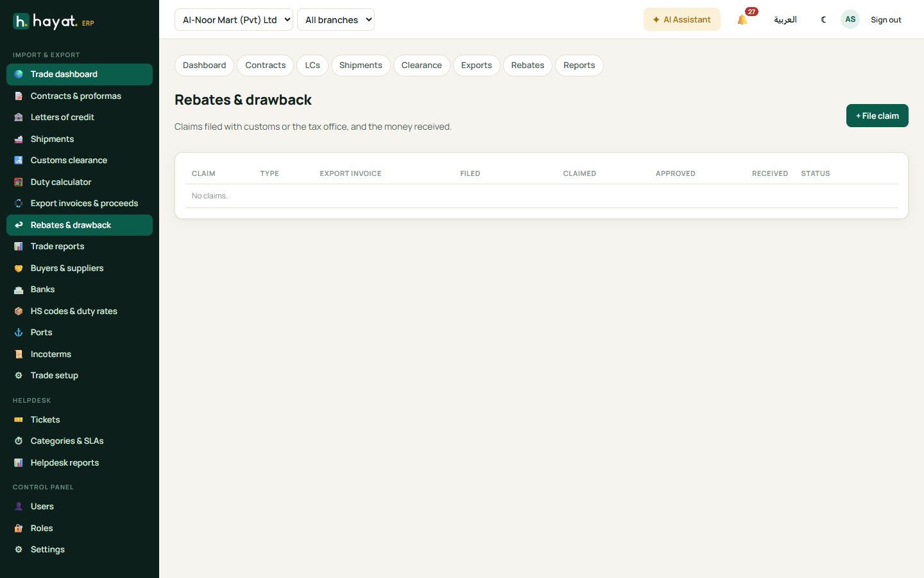Open helpdesk Tickets
This screenshot has width=924, height=578.
(x=80, y=420)
